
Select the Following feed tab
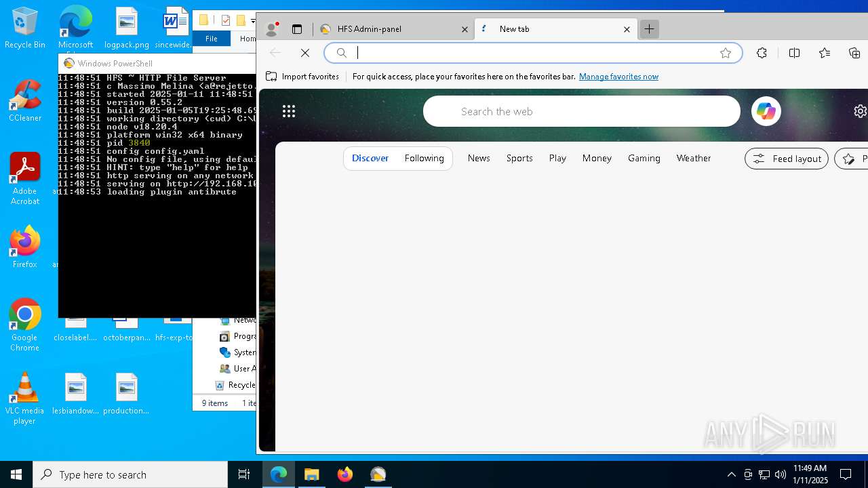(424, 158)
